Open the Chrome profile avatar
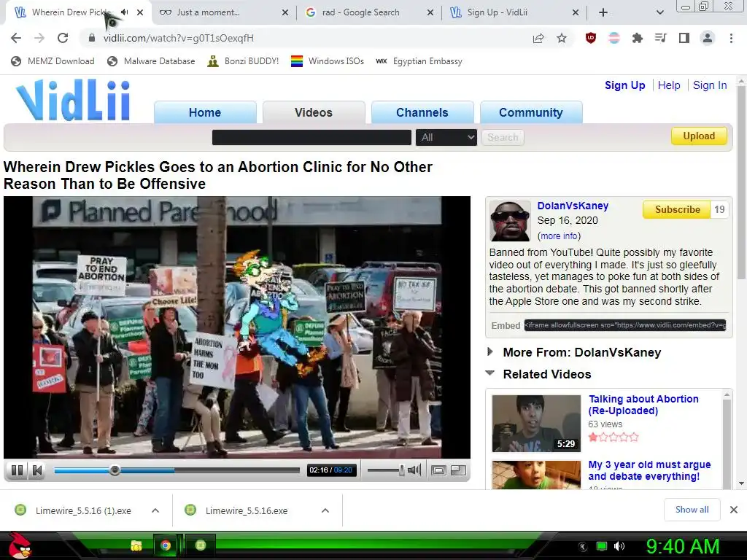Image resolution: width=747 pixels, height=560 pixels. tap(708, 38)
